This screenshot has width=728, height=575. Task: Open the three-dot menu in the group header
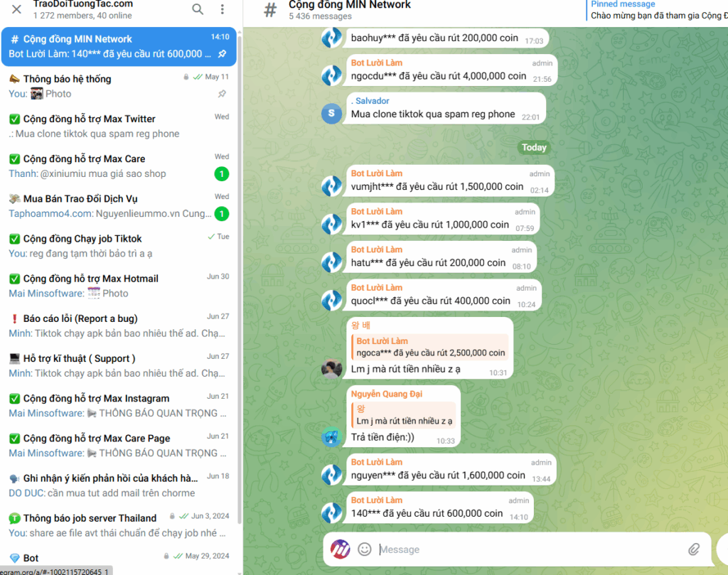coord(223,9)
